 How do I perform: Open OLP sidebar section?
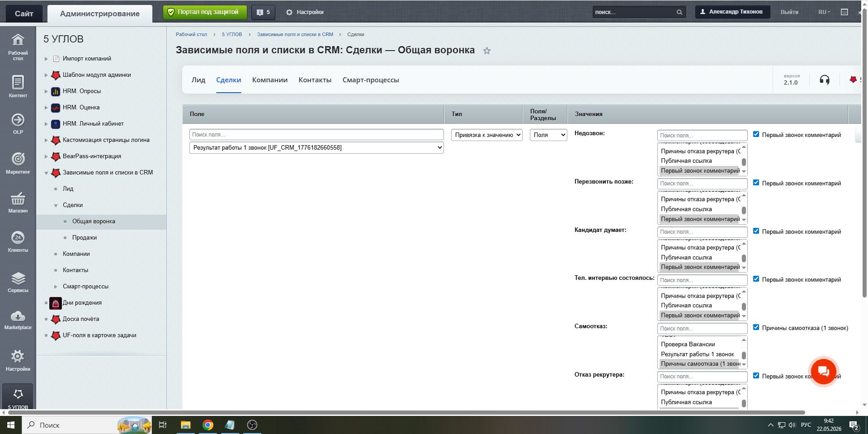tap(18, 124)
